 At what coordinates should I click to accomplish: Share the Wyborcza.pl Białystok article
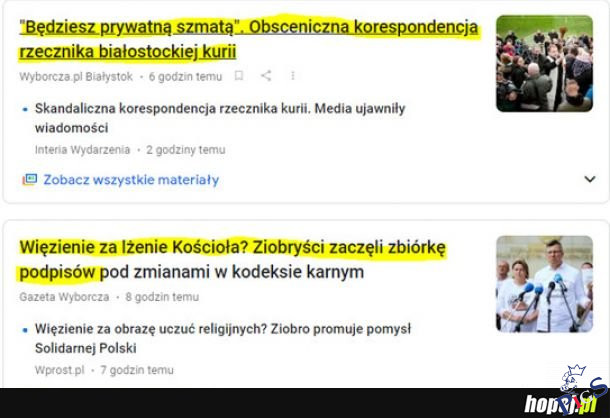[x=266, y=76]
